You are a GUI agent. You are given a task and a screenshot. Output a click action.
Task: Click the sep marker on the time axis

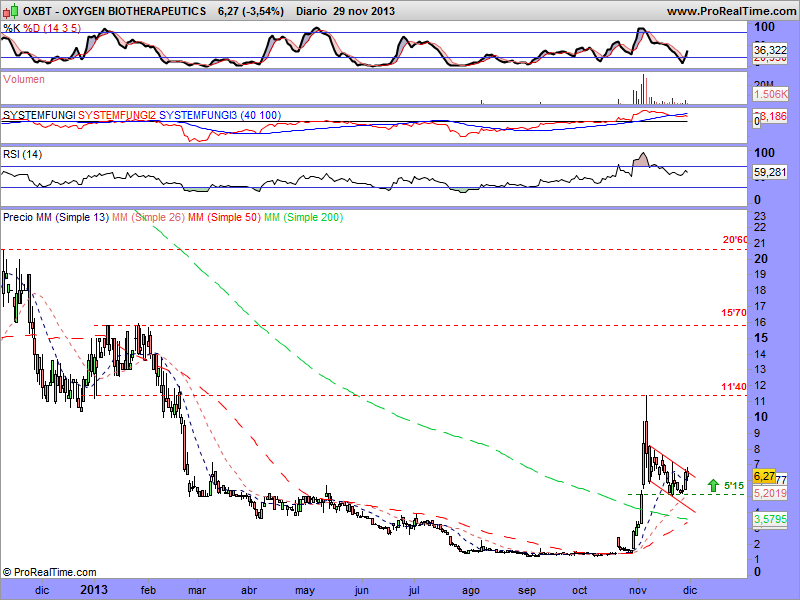[527, 591]
